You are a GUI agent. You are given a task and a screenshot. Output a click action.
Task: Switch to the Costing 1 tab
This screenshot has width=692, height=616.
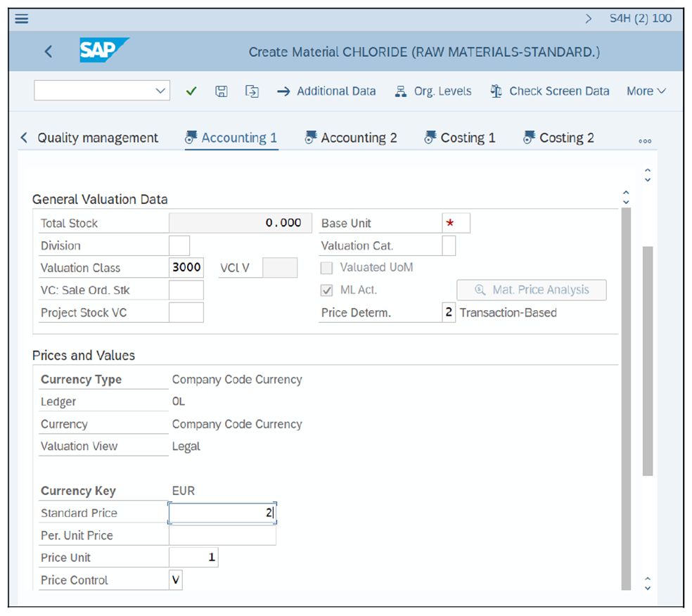coord(460,138)
